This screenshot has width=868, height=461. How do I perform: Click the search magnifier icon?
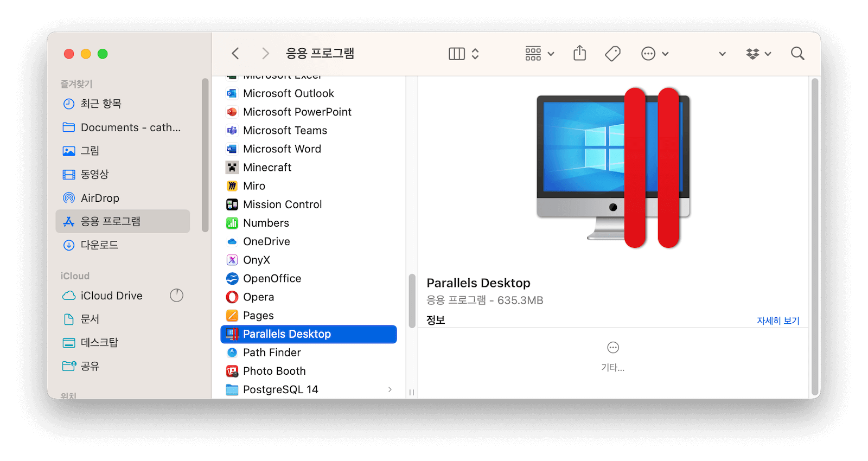point(797,53)
